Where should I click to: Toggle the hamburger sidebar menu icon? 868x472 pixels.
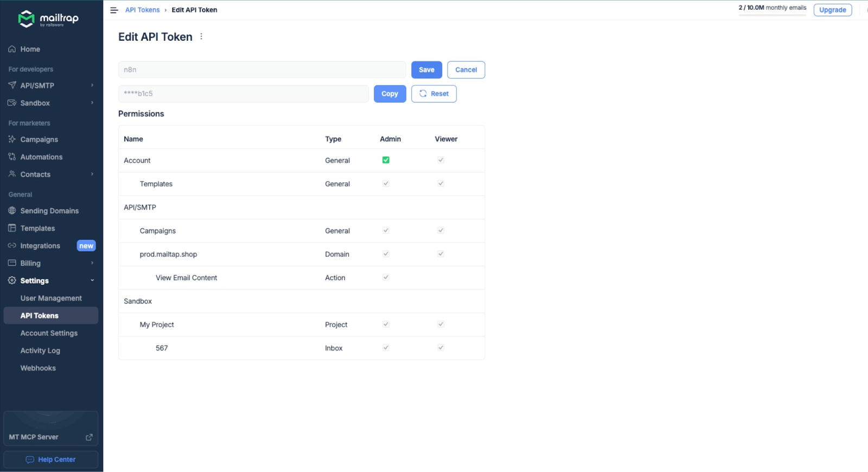click(114, 10)
